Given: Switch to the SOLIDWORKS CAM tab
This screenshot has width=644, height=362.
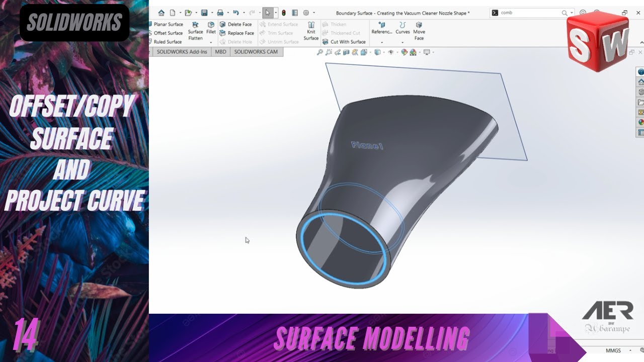Looking at the screenshot, I should click(256, 52).
